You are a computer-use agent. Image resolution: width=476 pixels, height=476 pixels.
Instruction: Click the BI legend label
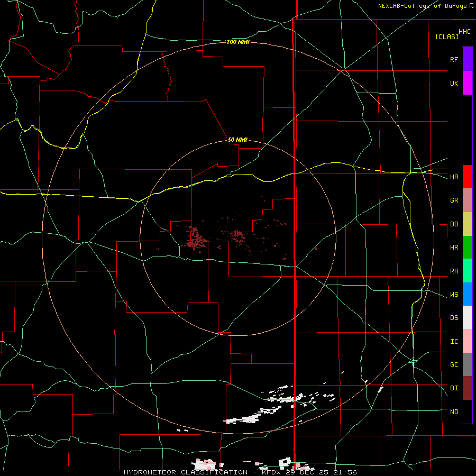454,388
